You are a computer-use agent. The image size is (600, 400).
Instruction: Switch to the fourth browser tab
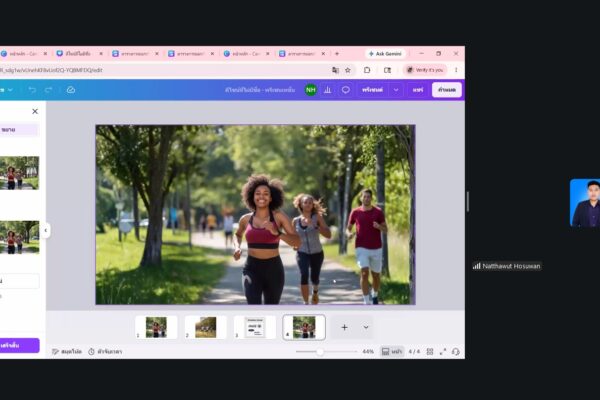pos(191,54)
